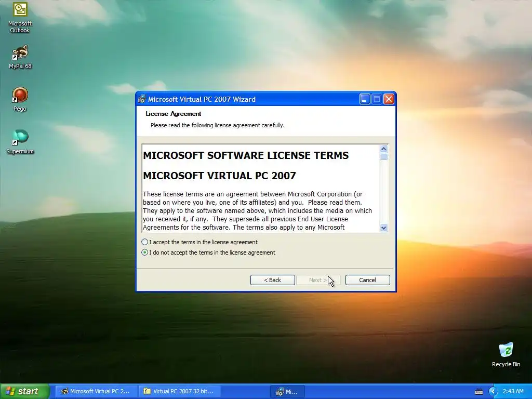Click the MICROSOFT SOFTWARE LICENSE TERMS heading
Viewport: 532px width, 399px height.
[x=246, y=155]
